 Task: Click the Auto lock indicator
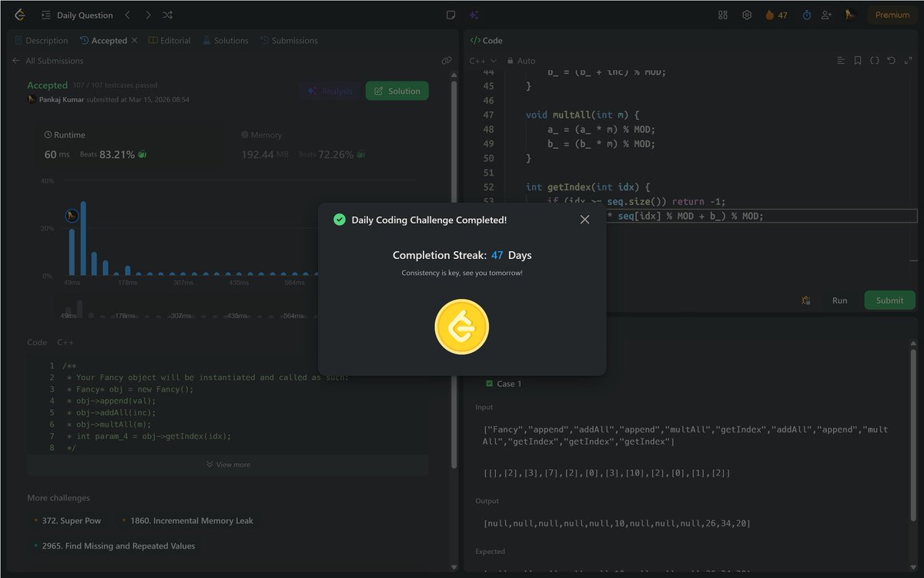520,61
